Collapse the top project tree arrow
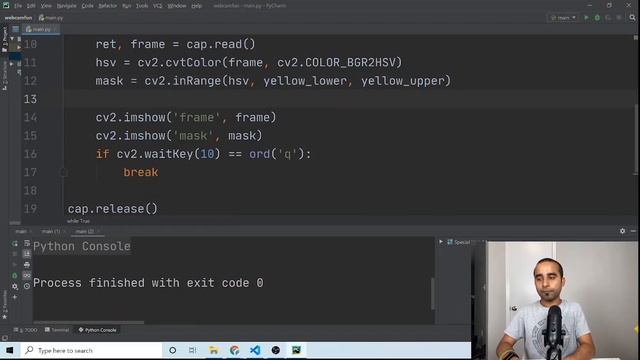 [12, 38]
